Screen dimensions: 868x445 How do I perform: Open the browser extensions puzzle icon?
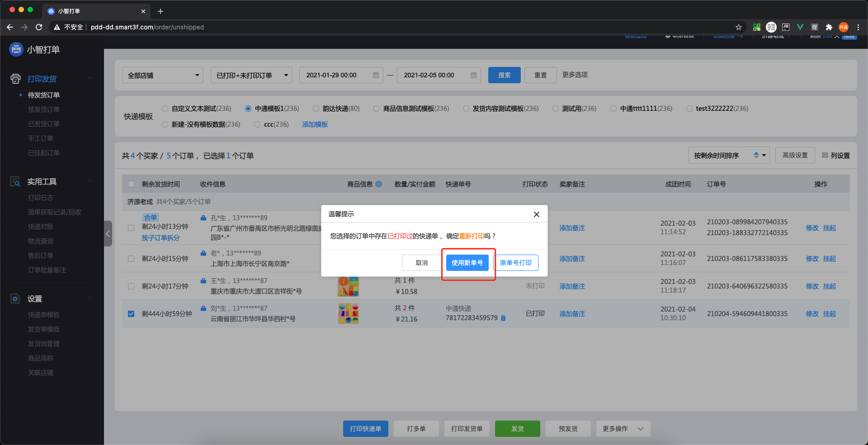[829, 27]
